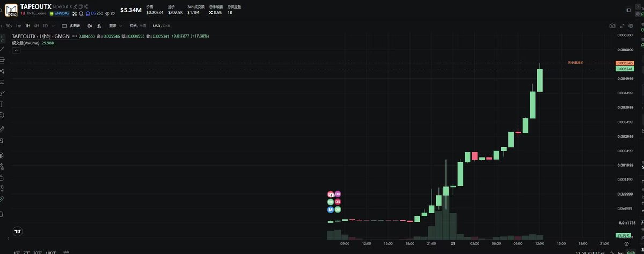Click the eye watchers count 20
The width and height of the screenshot is (644, 254).
(x=110, y=13)
